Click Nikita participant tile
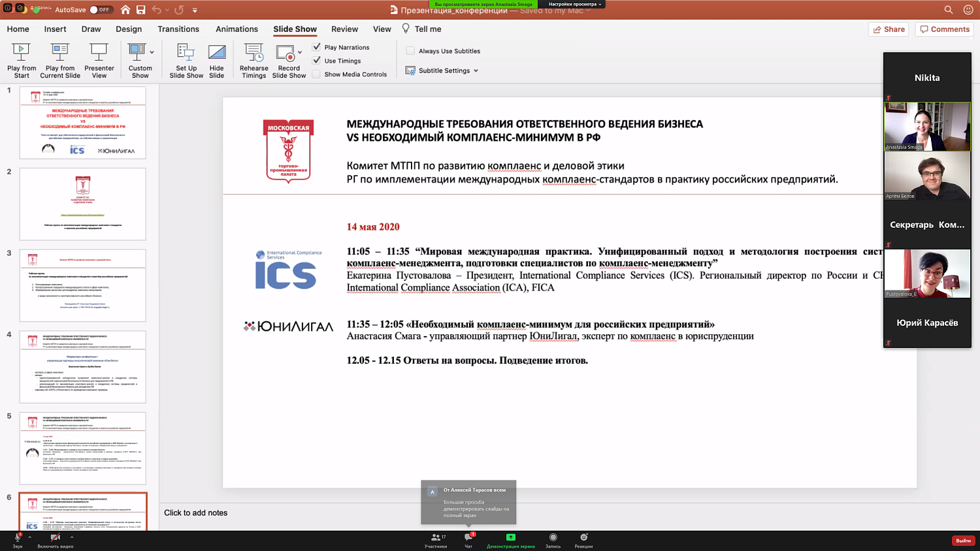This screenshot has width=980, height=551. tap(927, 77)
